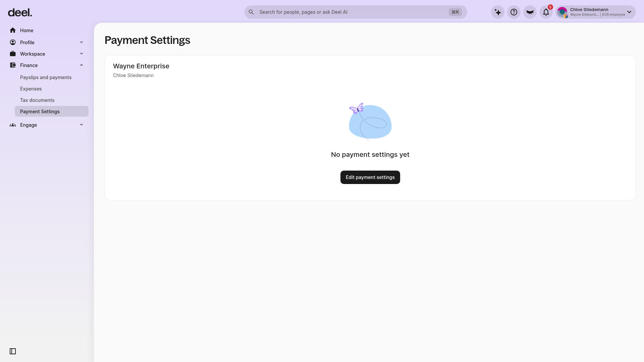Click the Profile person icon
The image size is (644, 362).
pos(13,42)
